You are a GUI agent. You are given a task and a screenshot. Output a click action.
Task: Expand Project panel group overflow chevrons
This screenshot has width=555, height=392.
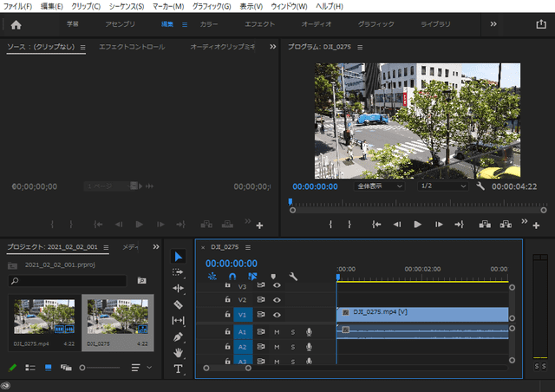pos(156,247)
